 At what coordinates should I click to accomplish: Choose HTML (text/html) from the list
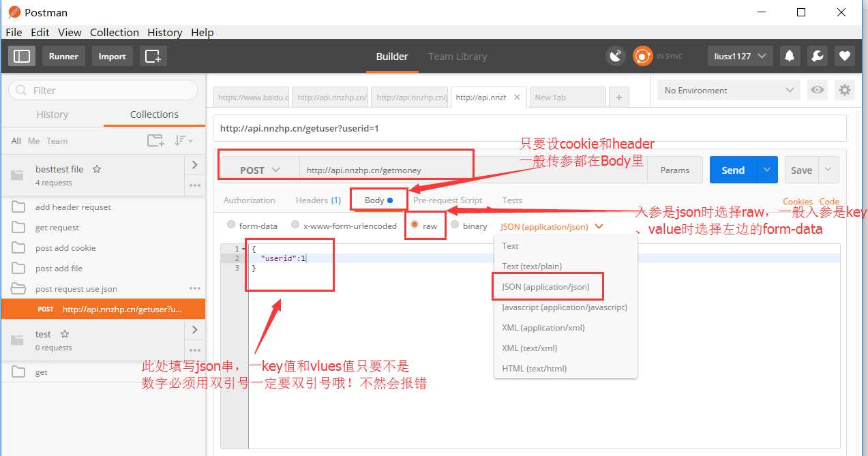click(x=534, y=368)
